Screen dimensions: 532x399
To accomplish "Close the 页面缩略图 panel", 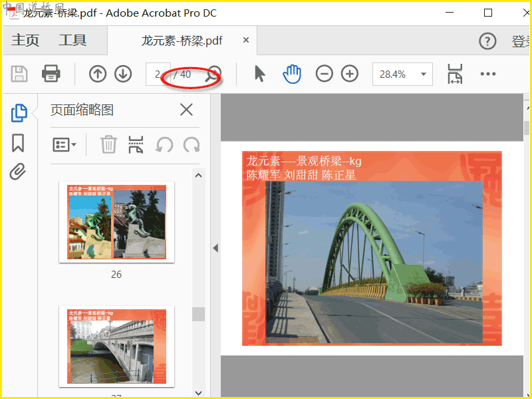I will [186, 110].
